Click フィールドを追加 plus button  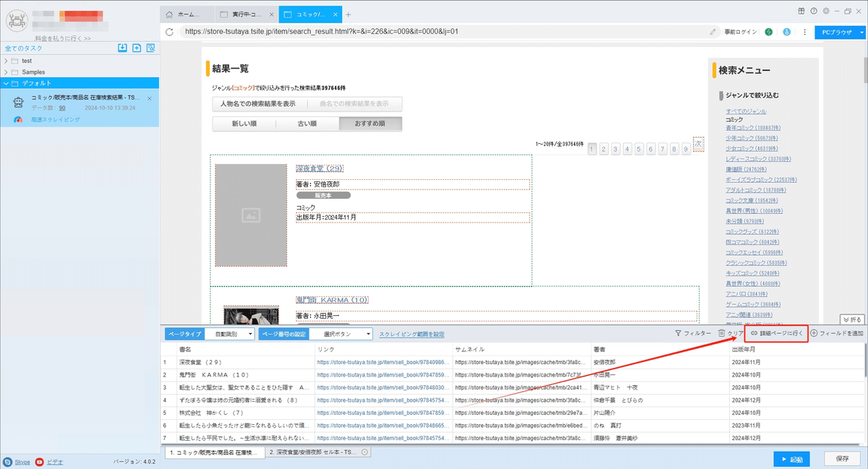click(837, 333)
